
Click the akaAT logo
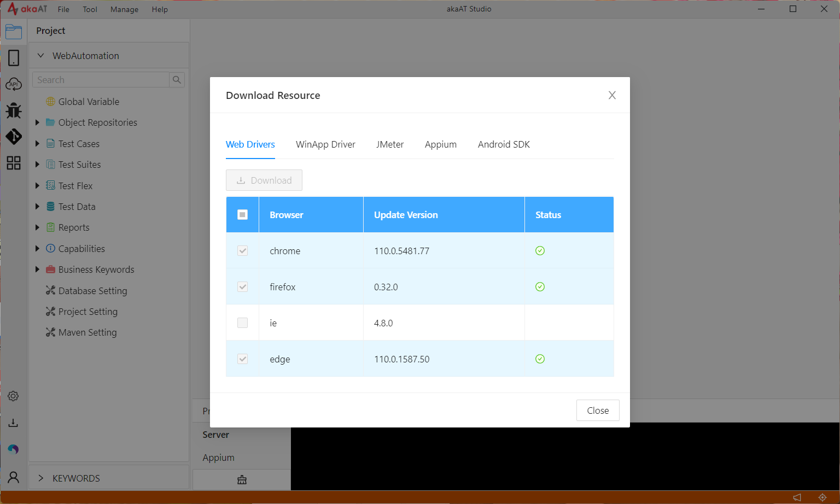pyautogui.click(x=27, y=9)
